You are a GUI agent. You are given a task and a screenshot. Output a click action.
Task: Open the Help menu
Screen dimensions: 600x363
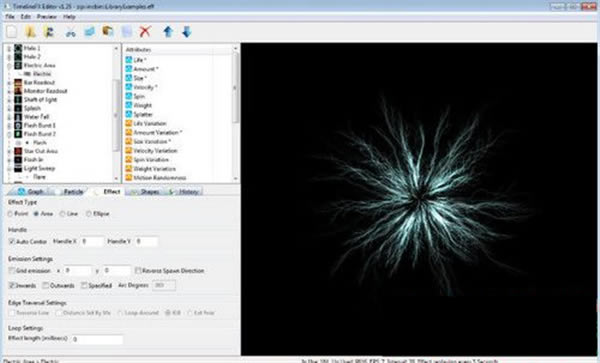point(69,17)
